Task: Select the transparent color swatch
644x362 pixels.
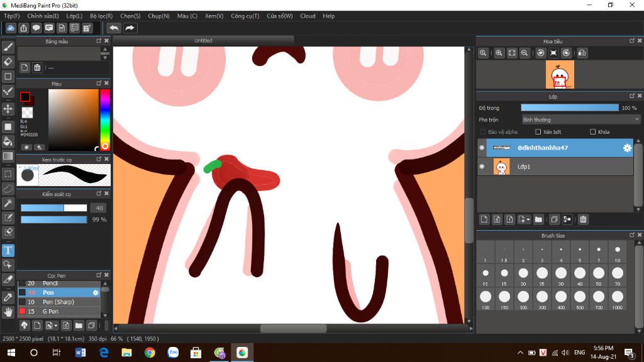Action: click(x=27, y=112)
